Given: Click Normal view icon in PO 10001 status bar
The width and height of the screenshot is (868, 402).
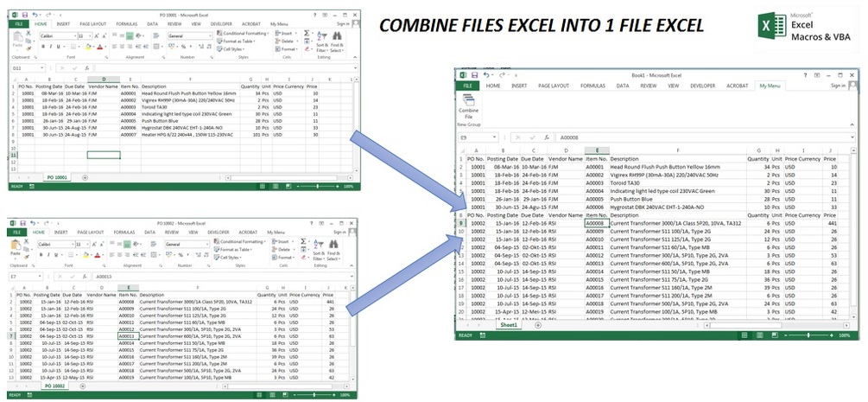Looking at the screenshot, I should (x=262, y=187).
